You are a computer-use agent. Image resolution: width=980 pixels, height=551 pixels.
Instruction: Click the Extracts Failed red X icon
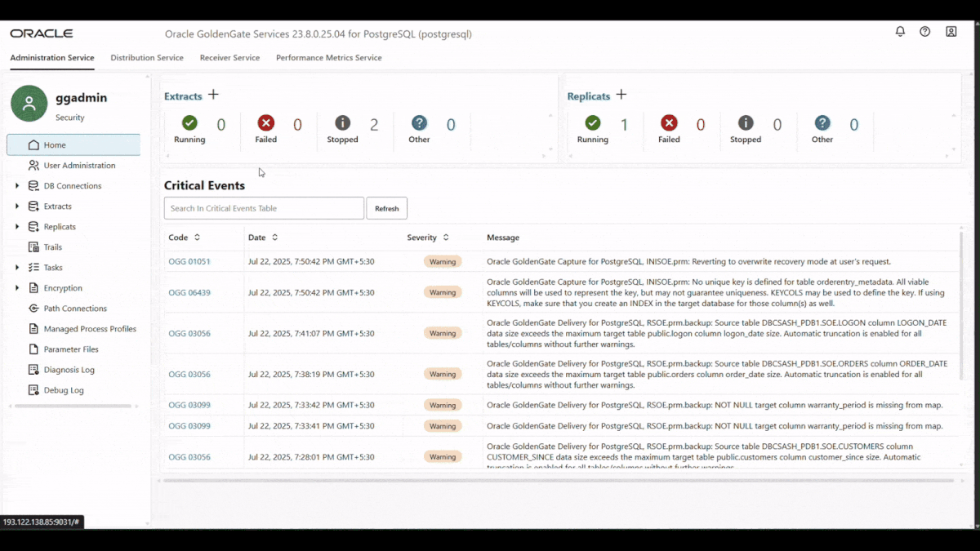click(266, 122)
